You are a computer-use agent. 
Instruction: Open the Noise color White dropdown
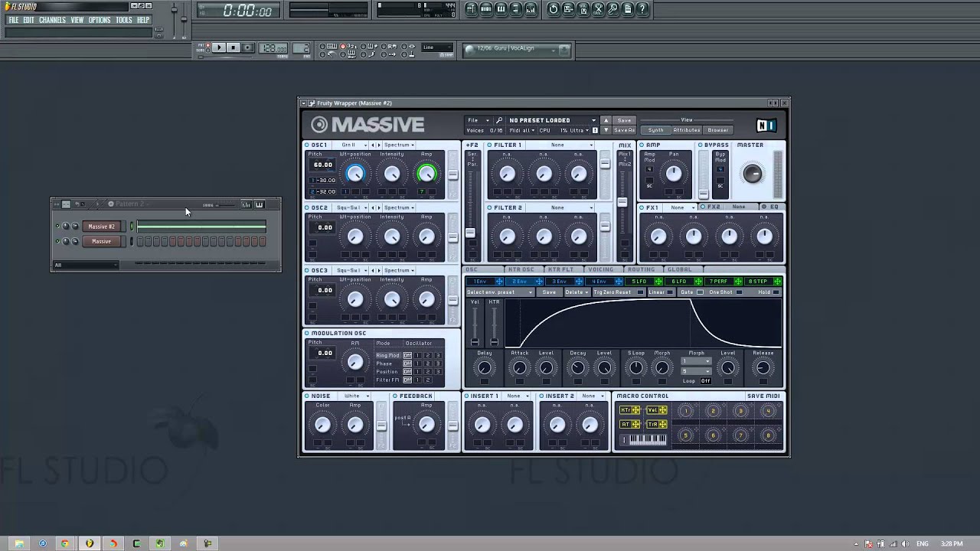356,396
